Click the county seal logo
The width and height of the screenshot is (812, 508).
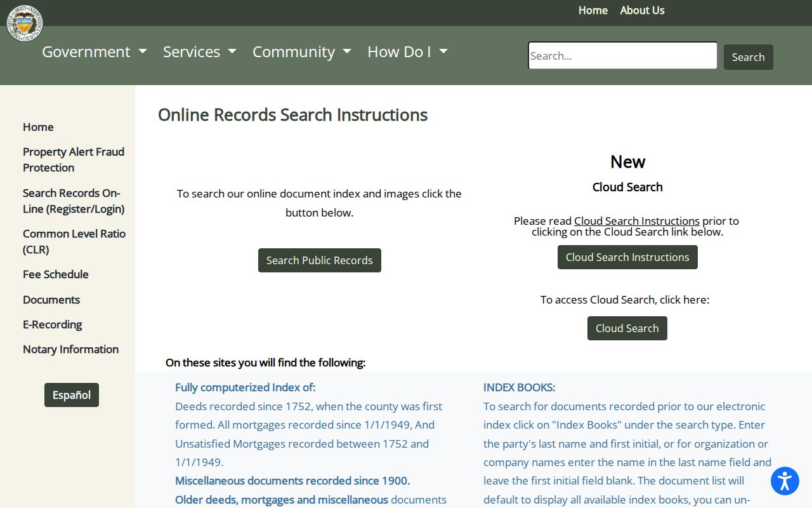click(25, 23)
